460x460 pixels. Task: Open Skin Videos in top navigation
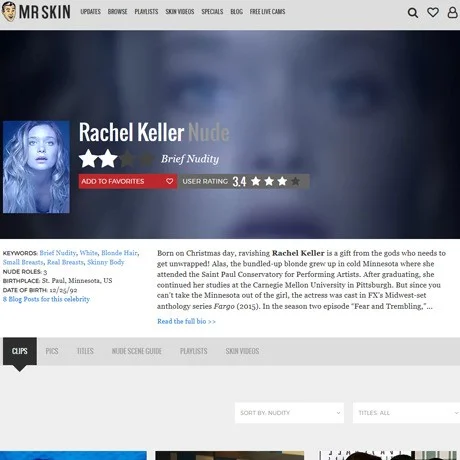(x=180, y=12)
